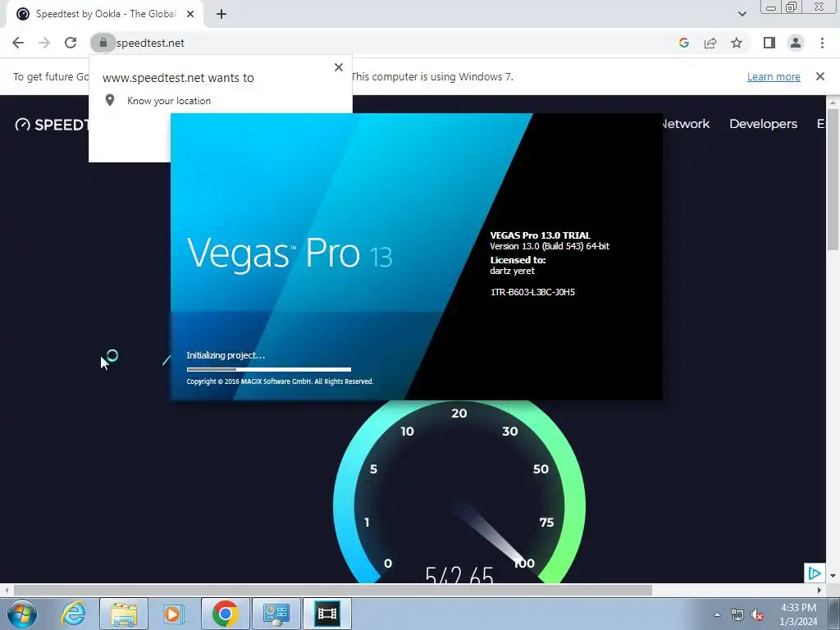Go back in Chrome browser
The image size is (840, 630).
18,43
